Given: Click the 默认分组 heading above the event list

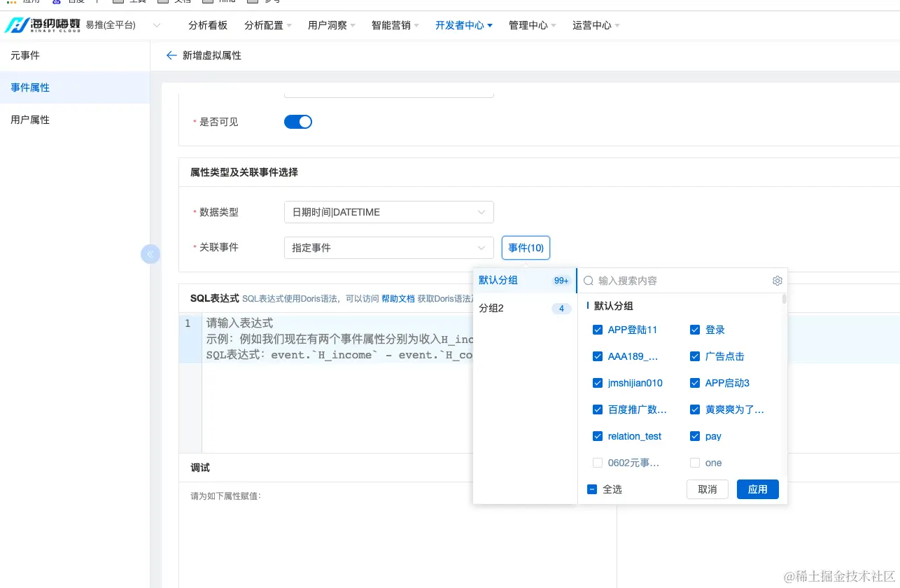Looking at the screenshot, I should (x=614, y=306).
